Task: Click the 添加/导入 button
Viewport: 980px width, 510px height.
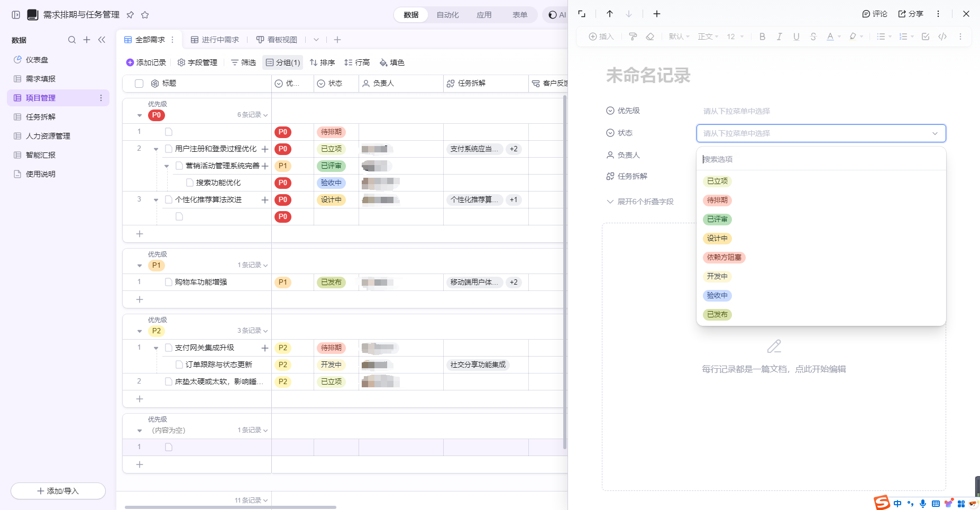Action: coord(58,491)
